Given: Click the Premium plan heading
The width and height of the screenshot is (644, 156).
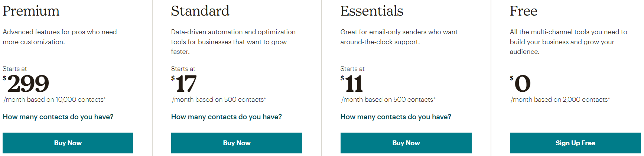Looking at the screenshot, I should click(x=31, y=11).
